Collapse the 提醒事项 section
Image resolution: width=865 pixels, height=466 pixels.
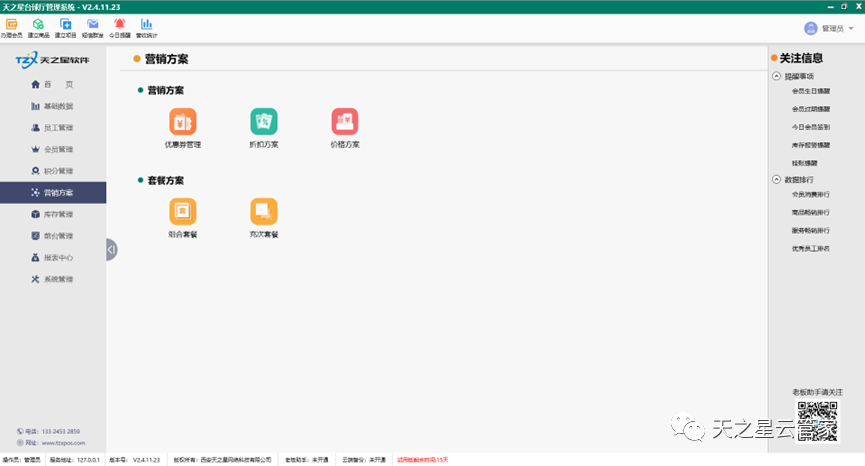coord(777,76)
